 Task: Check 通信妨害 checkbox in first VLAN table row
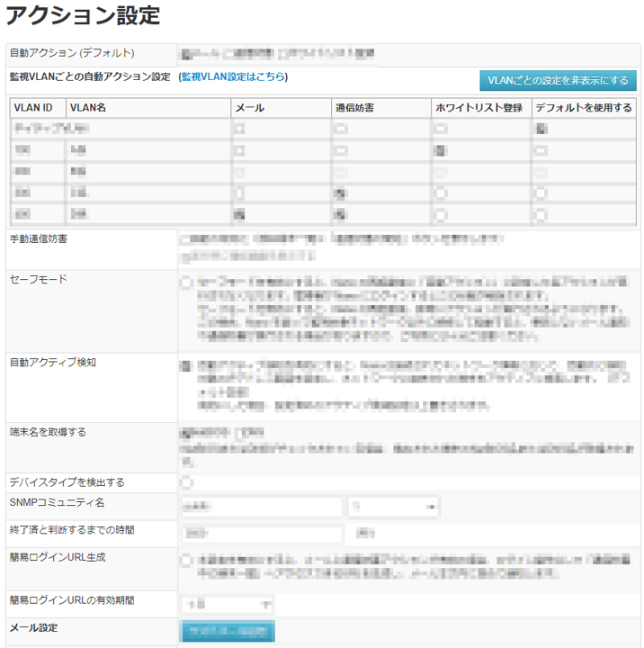click(340, 129)
